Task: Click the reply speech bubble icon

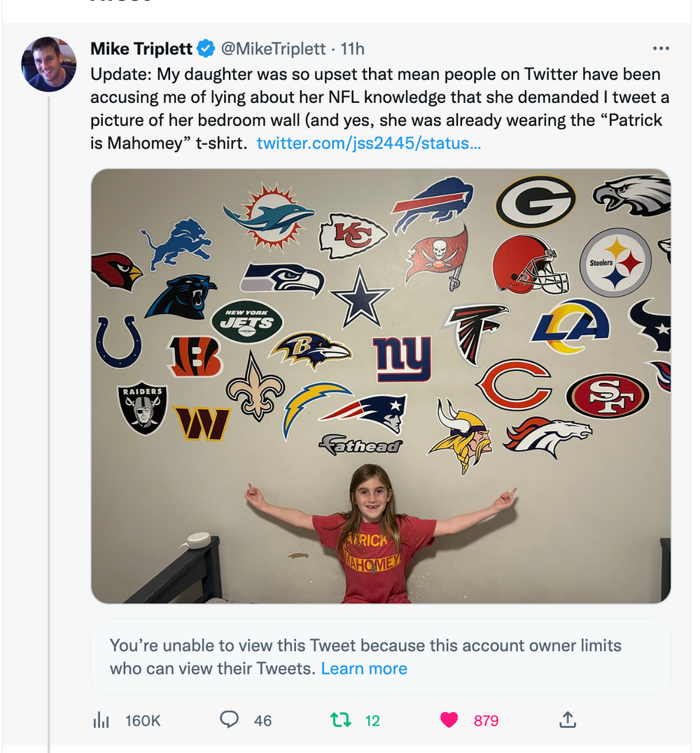Action: pos(230,719)
